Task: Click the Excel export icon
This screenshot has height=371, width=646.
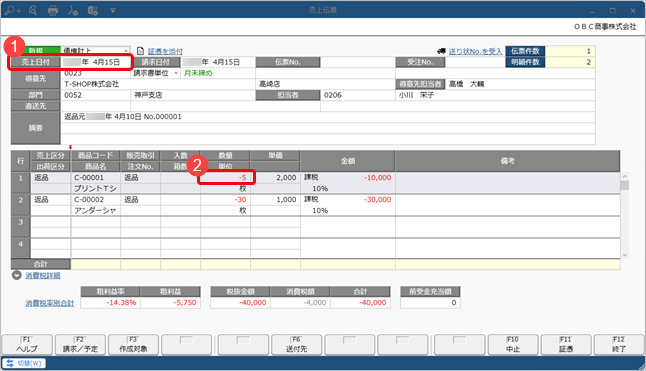Action: [x=93, y=10]
